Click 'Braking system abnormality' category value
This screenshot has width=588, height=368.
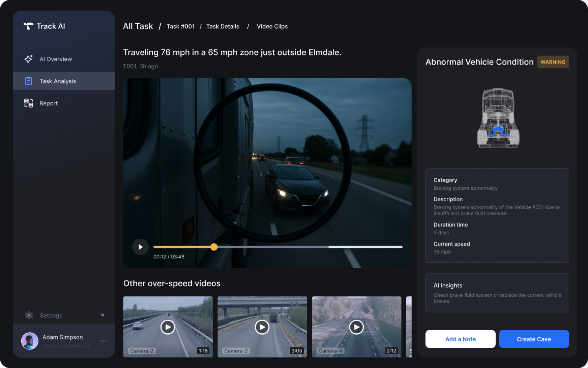466,188
